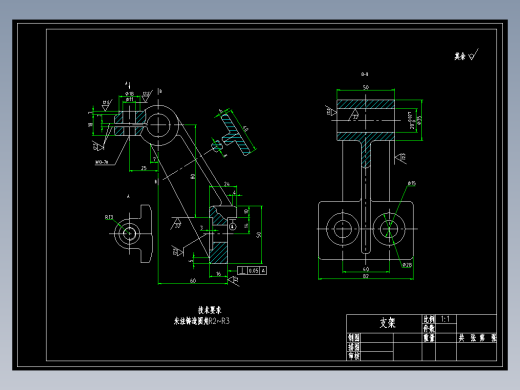Click the '比例' label cell
This screenshot has height=390, width=520.
click(429, 319)
